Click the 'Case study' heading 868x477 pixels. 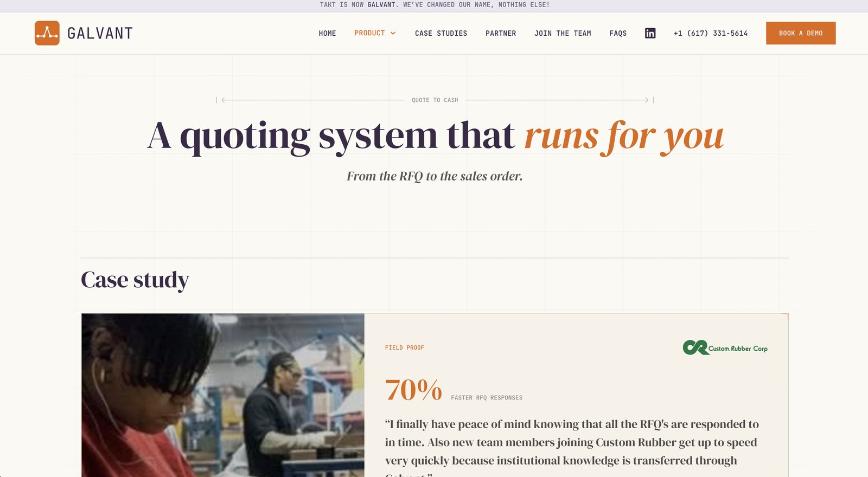tap(135, 281)
